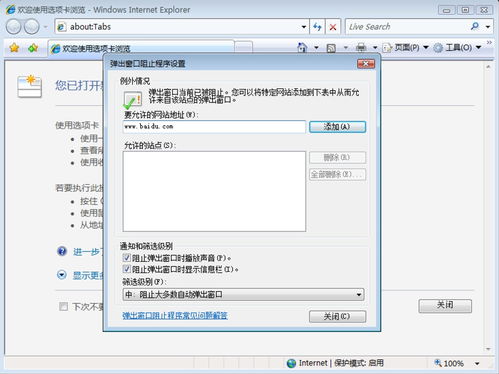Click the red Stop loading icon
This screenshot has height=374, width=499.
coord(333,27)
